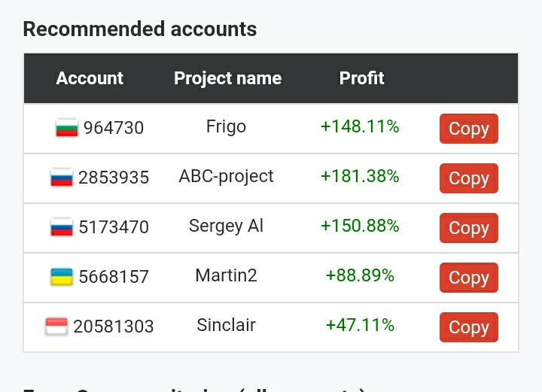Copy the ABC-project account

(x=469, y=178)
